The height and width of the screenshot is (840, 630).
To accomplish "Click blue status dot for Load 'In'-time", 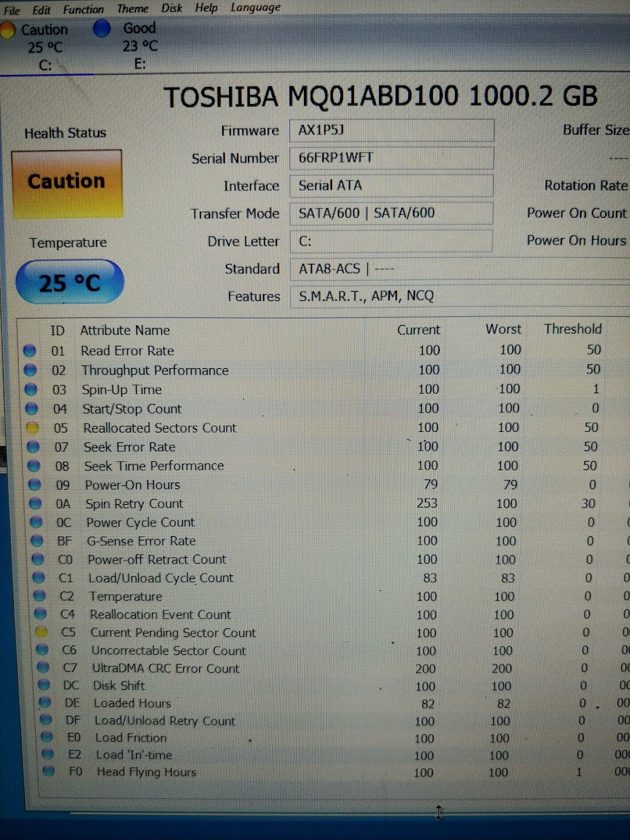I will point(47,754).
